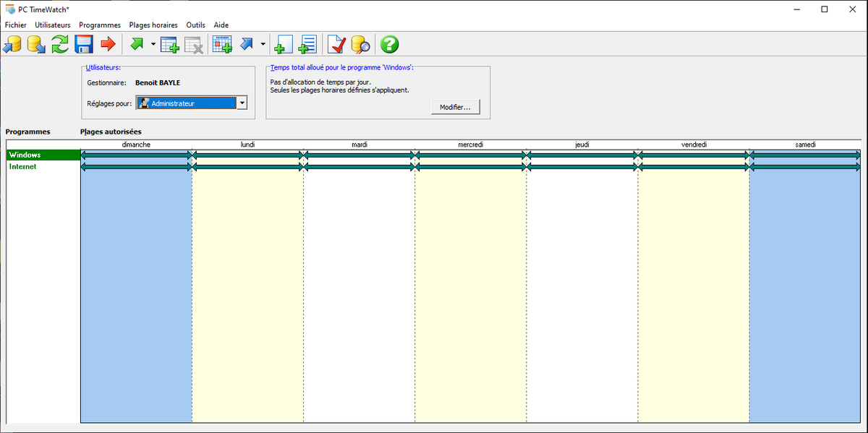Viewport: 868px width, 433px height.
Task: Click the manager name Benoit BAYLE
Action: coord(158,83)
